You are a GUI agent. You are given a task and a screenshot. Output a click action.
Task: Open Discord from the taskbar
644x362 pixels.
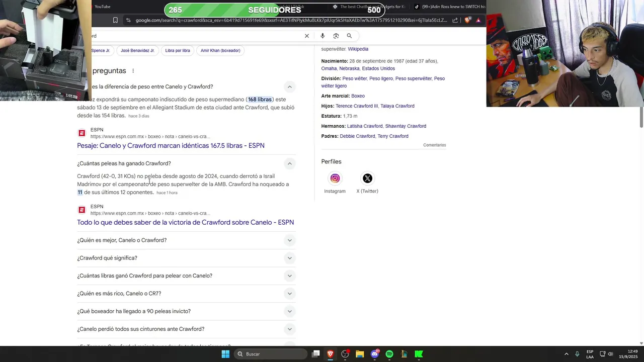[x=375, y=354]
